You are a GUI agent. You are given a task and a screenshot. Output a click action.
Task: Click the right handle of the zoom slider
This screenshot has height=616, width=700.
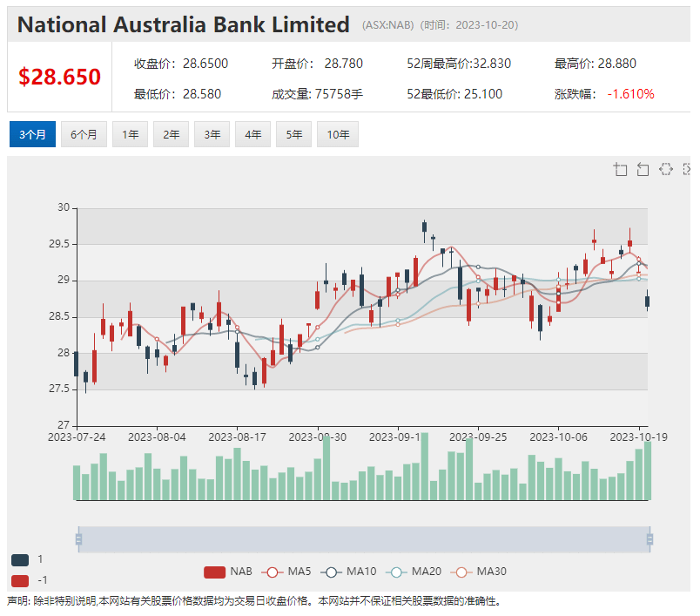[650, 539]
